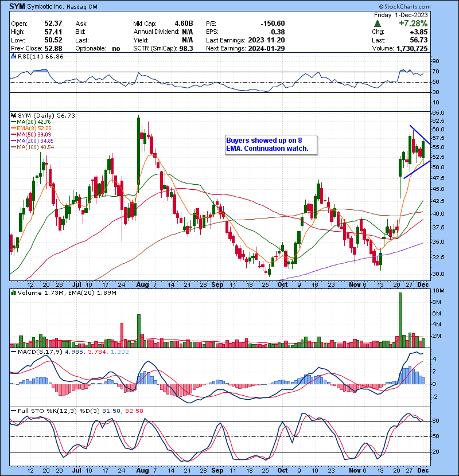Click the Chg value +3.85
This screenshot has width=459, height=476.
click(419, 32)
